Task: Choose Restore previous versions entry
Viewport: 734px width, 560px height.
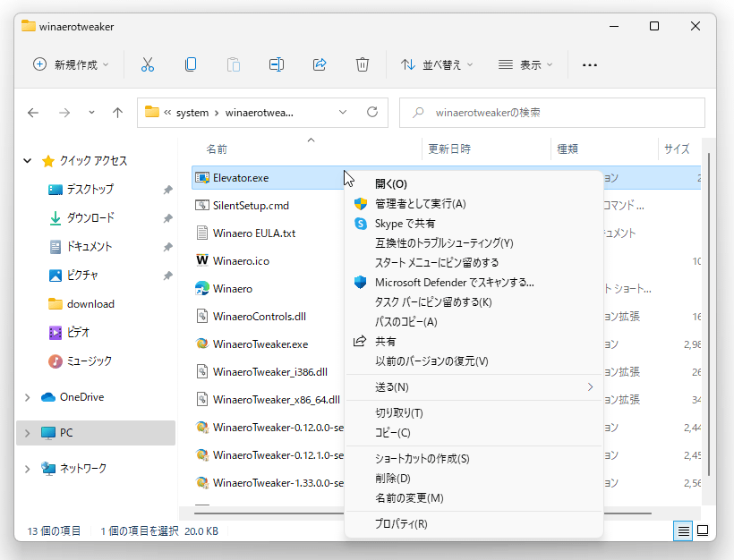Action: pos(474,361)
